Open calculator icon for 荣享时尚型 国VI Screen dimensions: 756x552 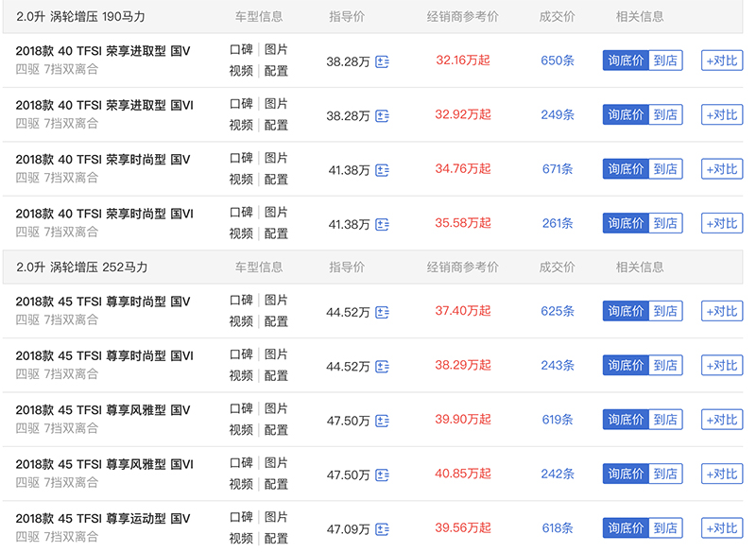pos(382,225)
